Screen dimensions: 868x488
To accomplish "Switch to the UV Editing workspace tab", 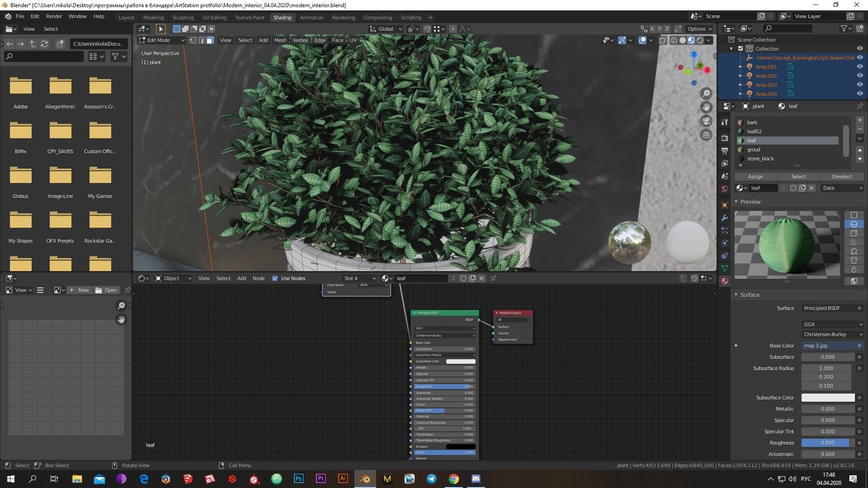I will point(214,17).
